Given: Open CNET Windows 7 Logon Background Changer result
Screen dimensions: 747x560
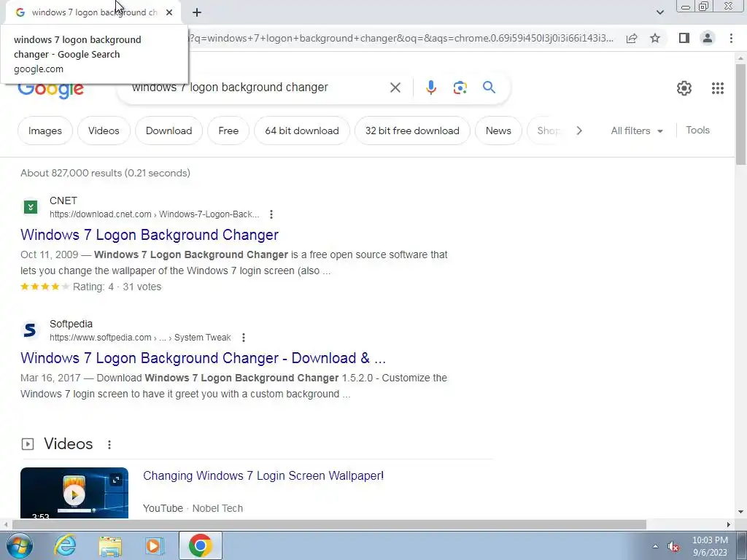Looking at the screenshot, I should coord(149,235).
